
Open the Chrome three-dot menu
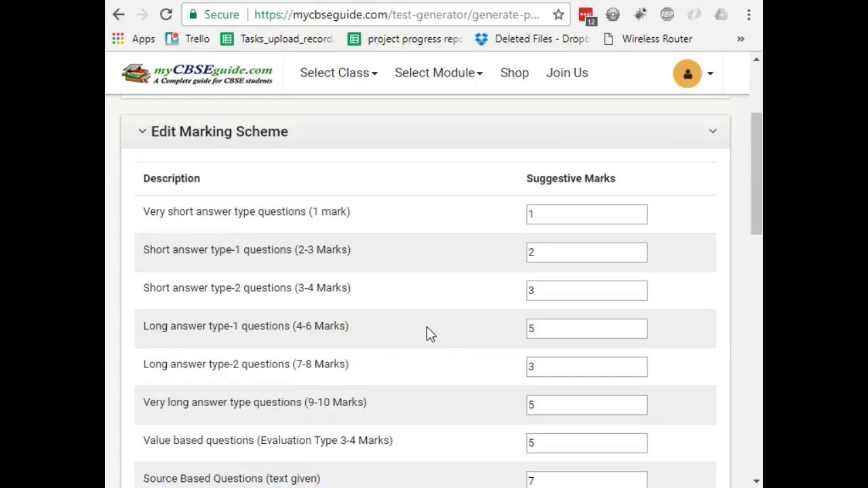point(749,14)
